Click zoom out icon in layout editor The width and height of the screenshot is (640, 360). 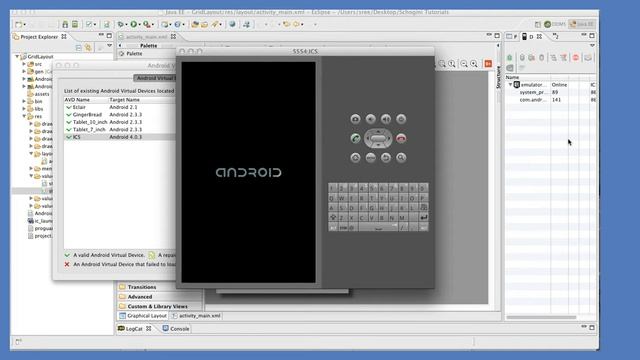[x=464, y=64]
